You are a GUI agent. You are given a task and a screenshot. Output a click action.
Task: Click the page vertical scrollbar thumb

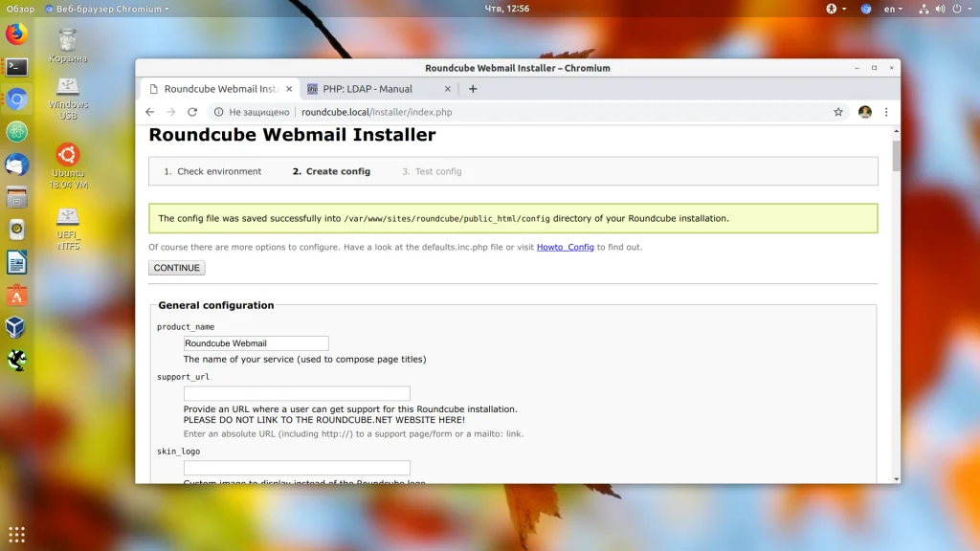tap(896, 155)
